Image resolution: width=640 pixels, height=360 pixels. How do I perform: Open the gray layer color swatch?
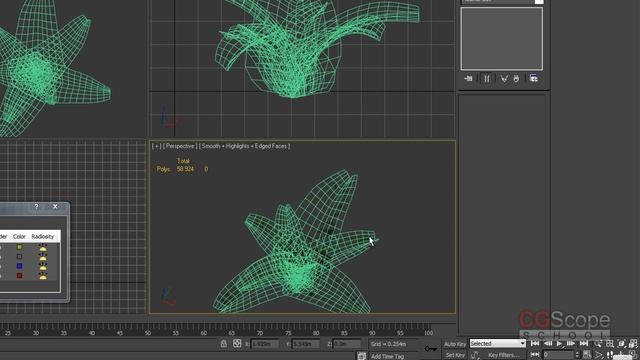point(19,257)
